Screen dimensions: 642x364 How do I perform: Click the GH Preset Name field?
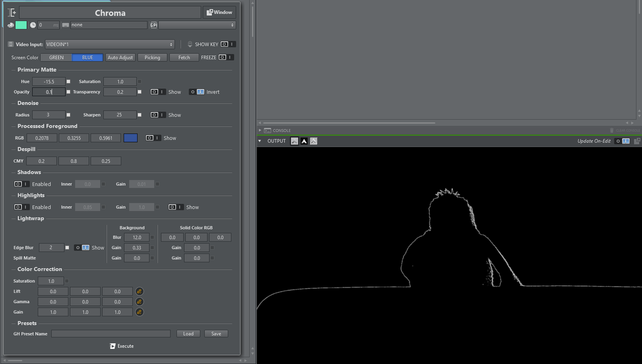[111, 334]
